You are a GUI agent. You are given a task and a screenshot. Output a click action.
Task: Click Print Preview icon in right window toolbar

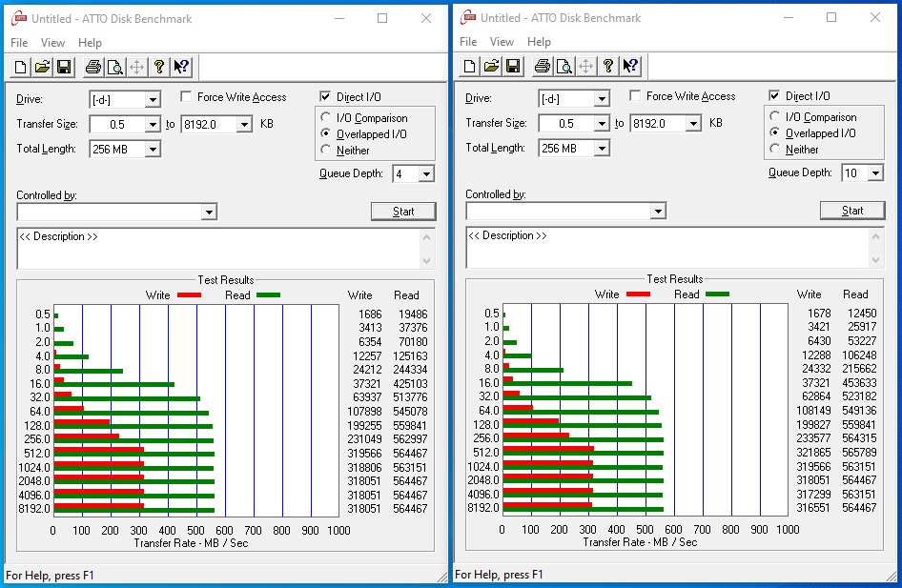pyautogui.click(x=564, y=66)
